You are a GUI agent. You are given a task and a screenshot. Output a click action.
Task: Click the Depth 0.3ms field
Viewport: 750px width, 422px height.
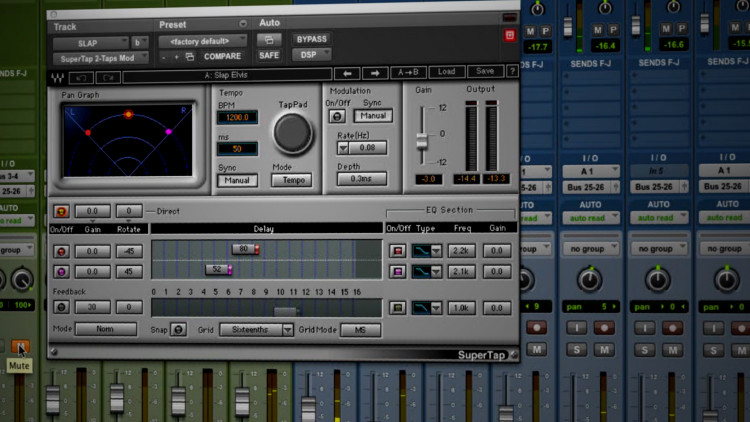[361, 179]
